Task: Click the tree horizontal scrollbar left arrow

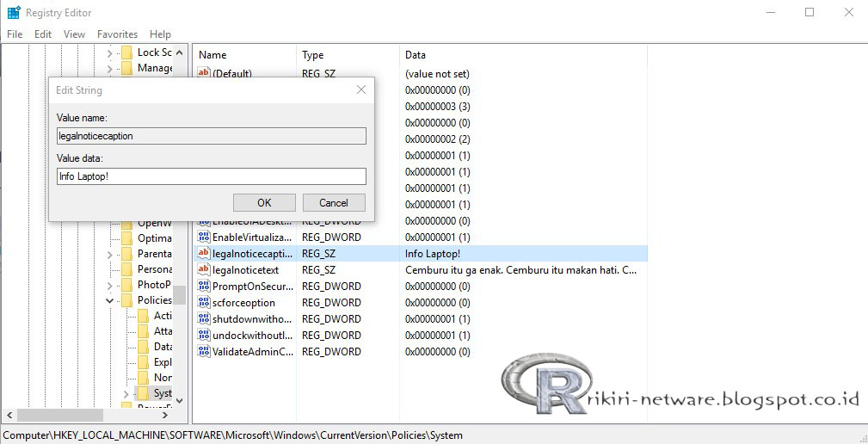Action: pos(9,415)
